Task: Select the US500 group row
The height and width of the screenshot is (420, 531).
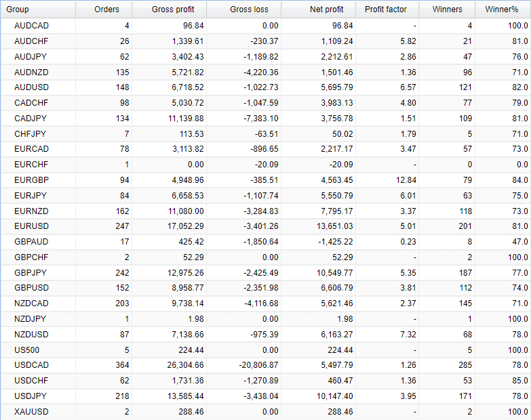Action: [x=266, y=350]
